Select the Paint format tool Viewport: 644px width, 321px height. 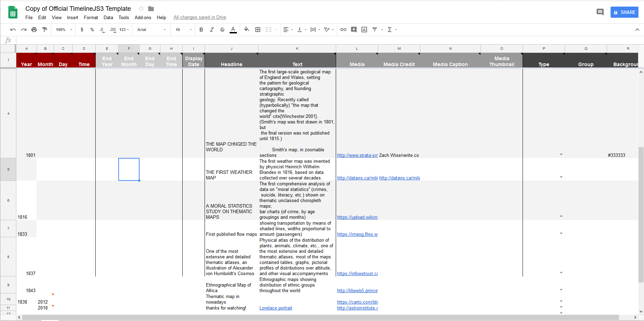tap(45, 30)
